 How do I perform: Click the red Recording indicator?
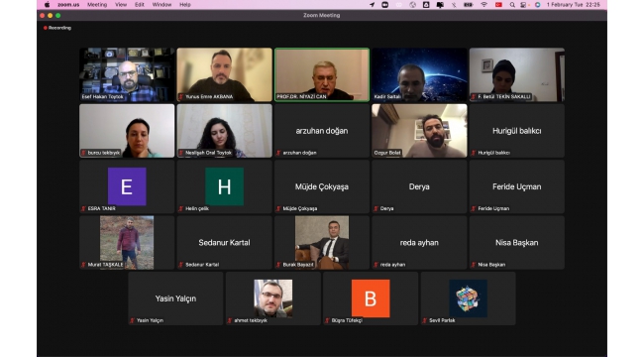[57, 28]
